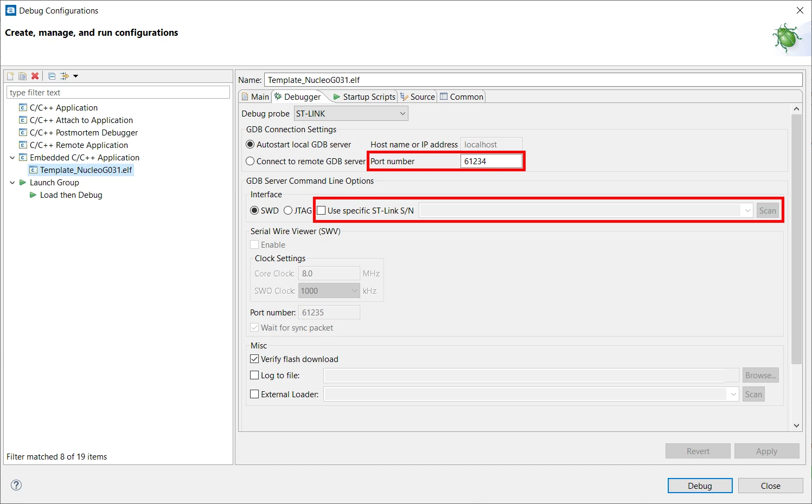Click the GDB Port number field 61234
Viewport: 812px width, 504px height.
tap(491, 161)
